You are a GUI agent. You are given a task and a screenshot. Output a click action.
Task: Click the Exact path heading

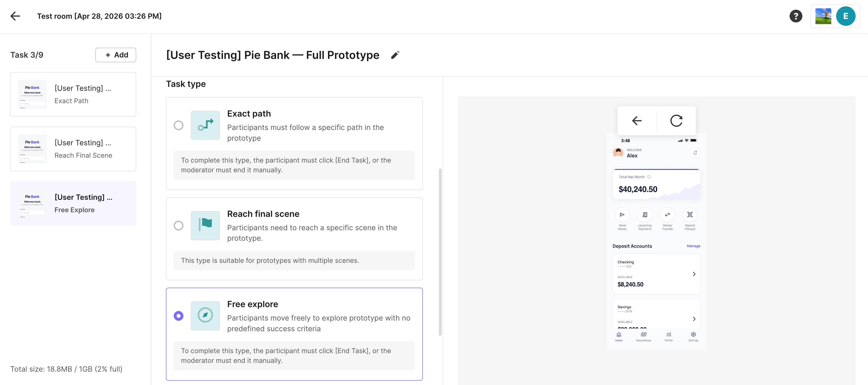(x=249, y=114)
